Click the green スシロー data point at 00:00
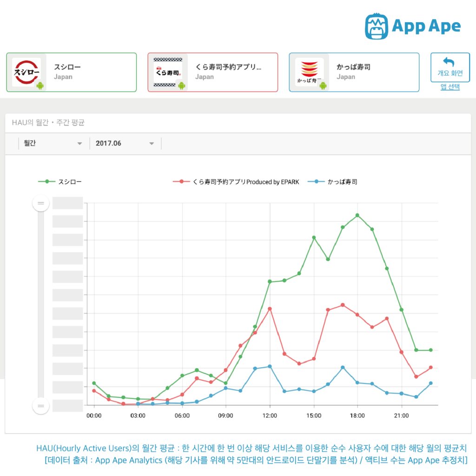Viewport: 476px width, 476px height. (x=94, y=383)
